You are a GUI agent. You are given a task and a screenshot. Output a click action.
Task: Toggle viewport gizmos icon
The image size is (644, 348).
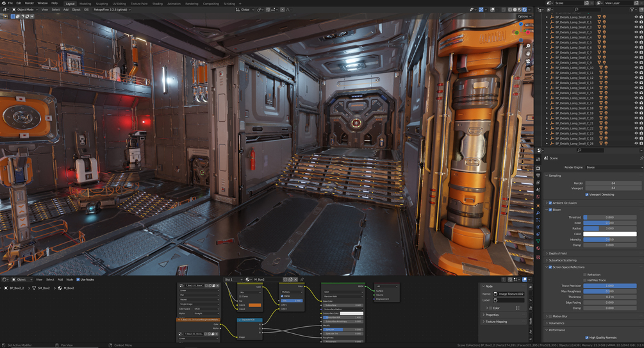point(481,10)
